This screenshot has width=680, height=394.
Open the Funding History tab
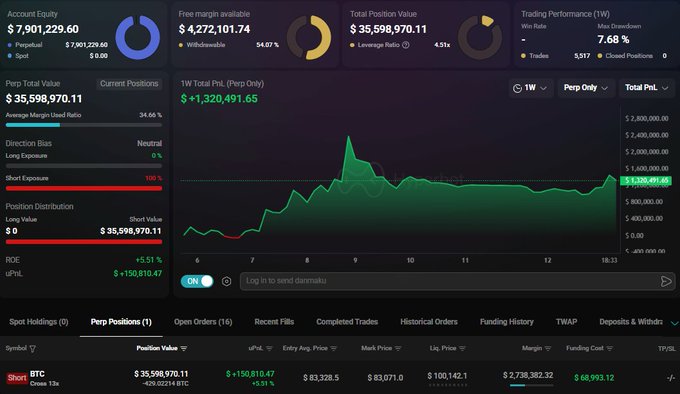coord(507,322)
